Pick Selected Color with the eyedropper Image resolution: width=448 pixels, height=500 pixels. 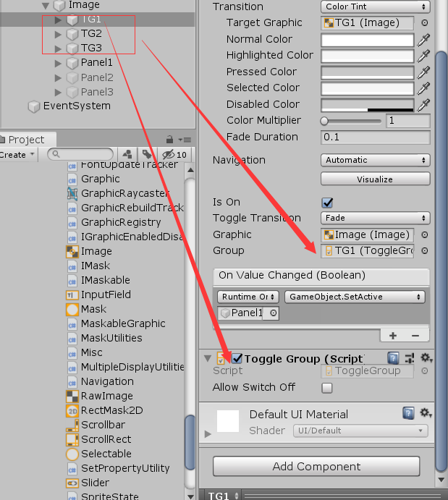click(423, 88)
